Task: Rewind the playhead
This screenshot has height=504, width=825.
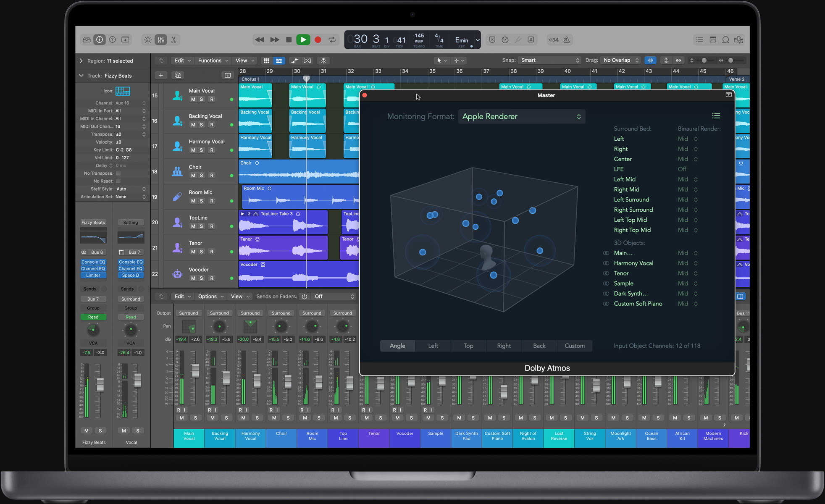Action: (260, 39)
